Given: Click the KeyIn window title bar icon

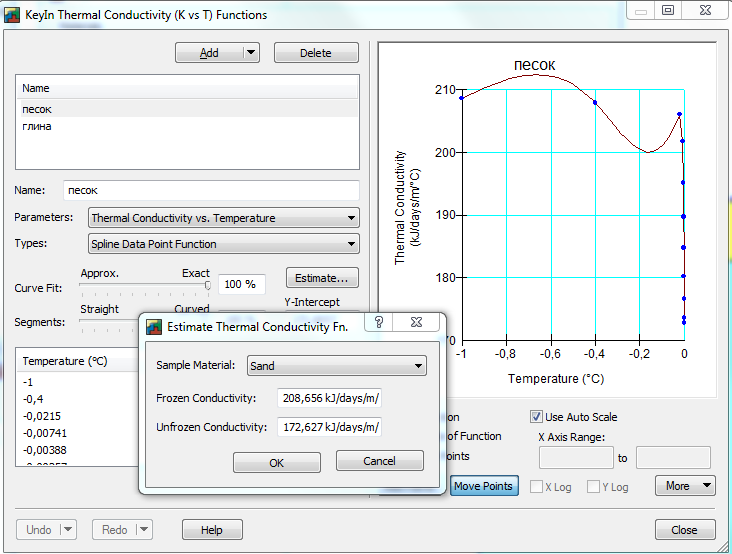Looking at the screenshot, I should pos(12,14).
